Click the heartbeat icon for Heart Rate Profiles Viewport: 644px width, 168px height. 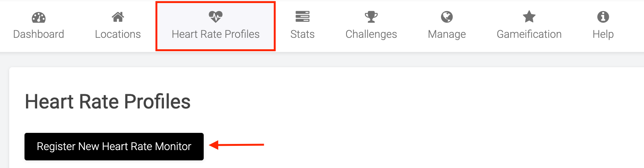click(x=216, y=17)
